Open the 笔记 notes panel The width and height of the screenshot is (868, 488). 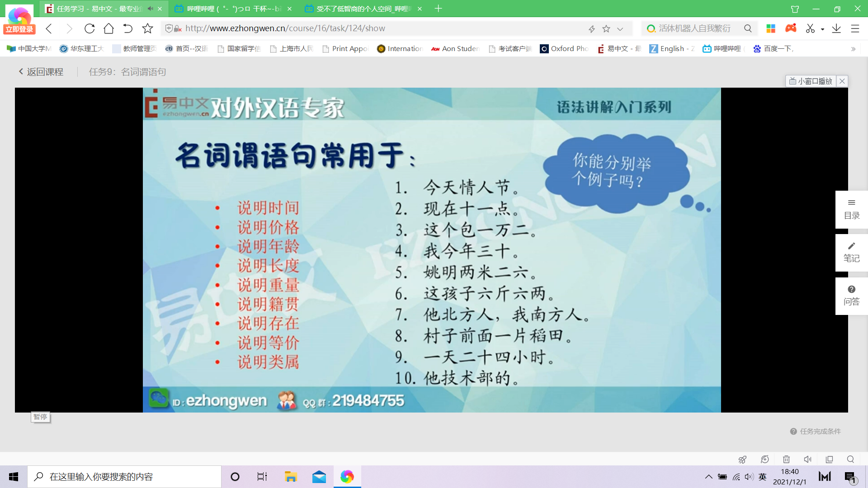851,252
